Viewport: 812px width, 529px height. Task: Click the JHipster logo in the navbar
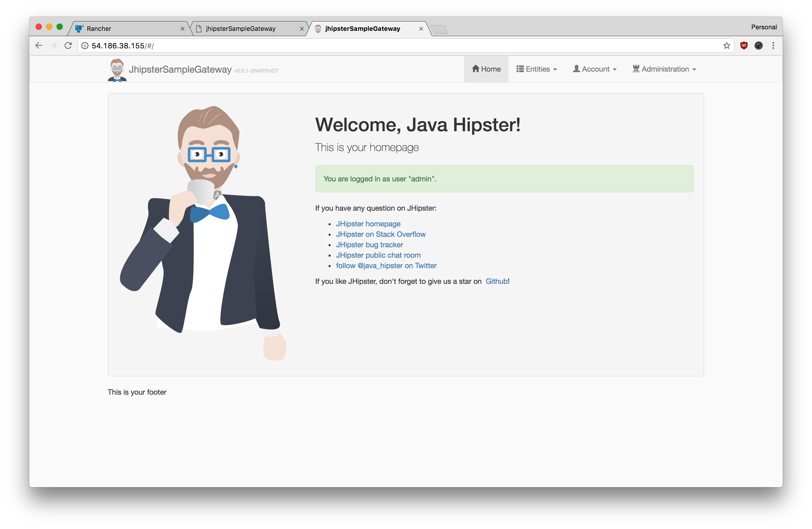[x=117, y=70]
